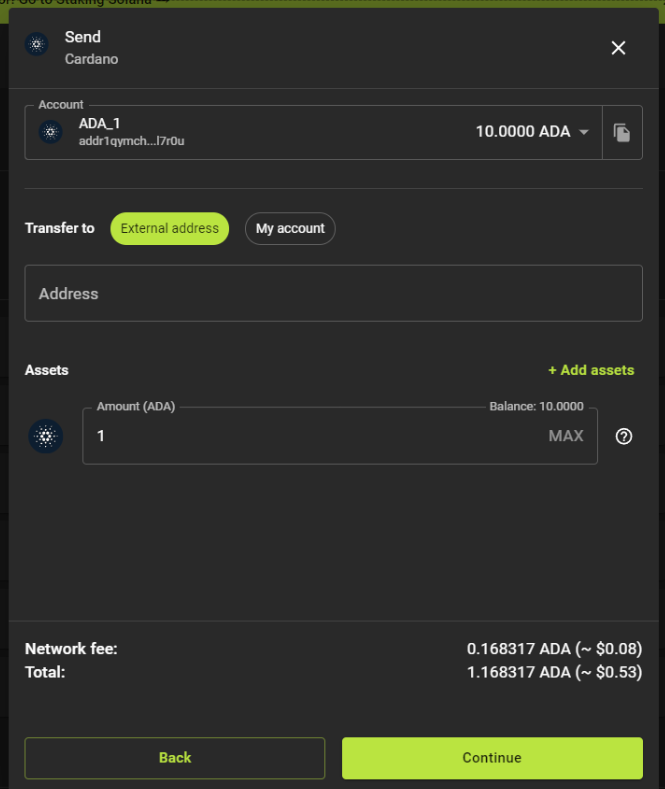
Task: Click the addr1qymch...l7r0u address text
Action: coord(131,141)
